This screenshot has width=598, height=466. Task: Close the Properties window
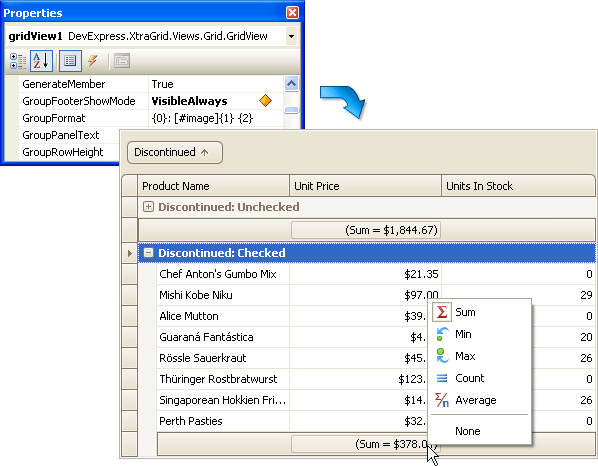pyautogui.click(x=293, y=13)
